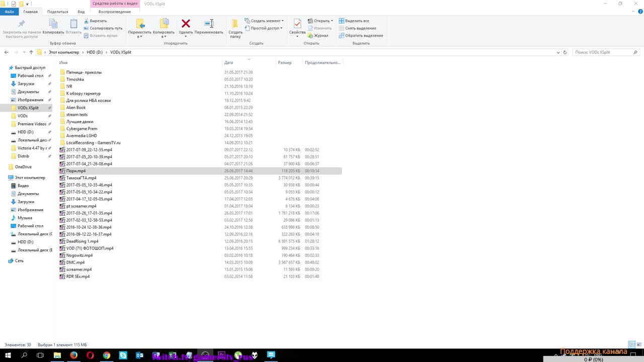Screen dimensions: 644x362
Task: Open Создать элемент dropdown
Action: pos(264,21)
